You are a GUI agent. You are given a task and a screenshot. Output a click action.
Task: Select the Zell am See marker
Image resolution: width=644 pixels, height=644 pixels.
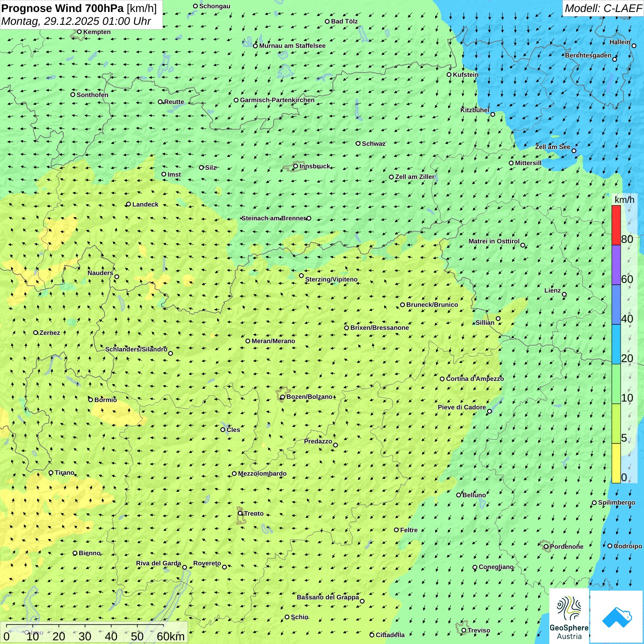click(574, 151)
